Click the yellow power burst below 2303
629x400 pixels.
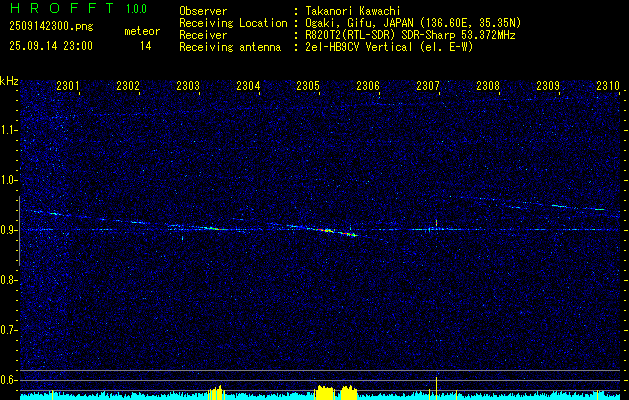click(217, 392)
